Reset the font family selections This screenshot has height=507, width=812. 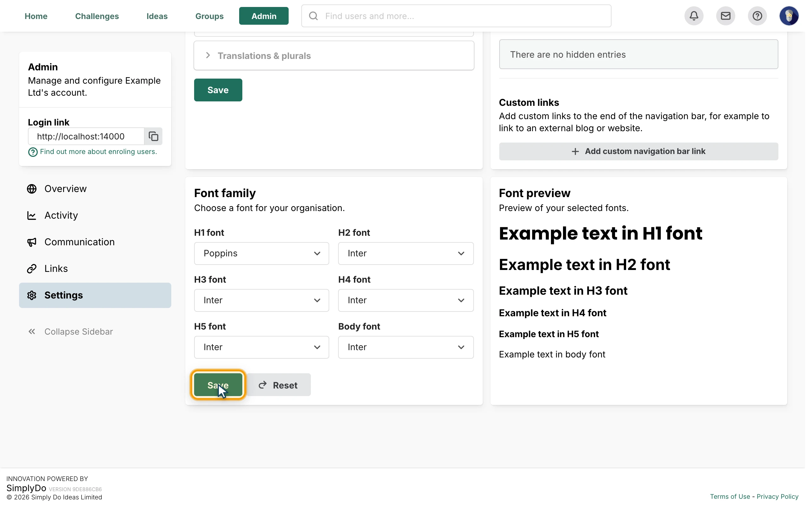pos(278,385)
